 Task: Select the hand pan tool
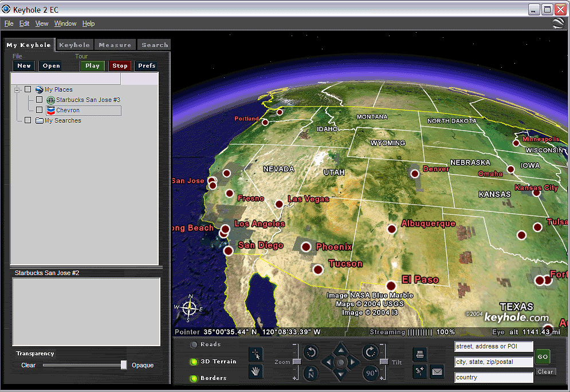click(x=256, y=371)
